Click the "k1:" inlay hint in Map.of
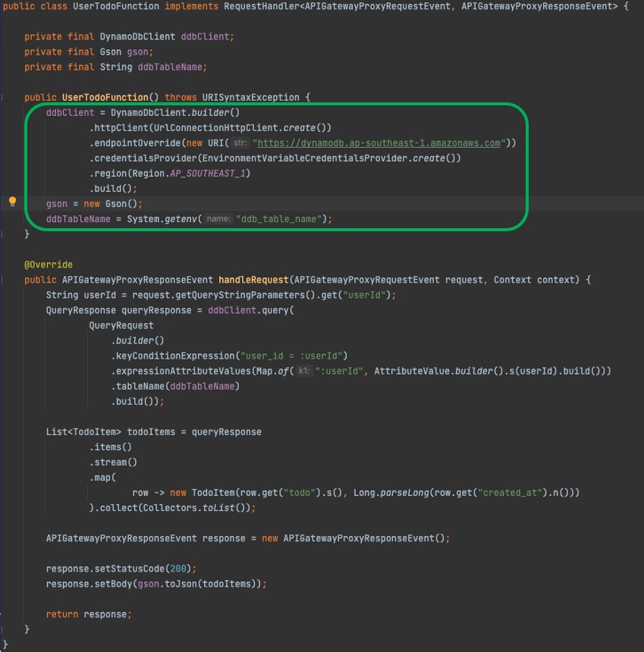The image size is (644, 652). [x=304, y=371]
